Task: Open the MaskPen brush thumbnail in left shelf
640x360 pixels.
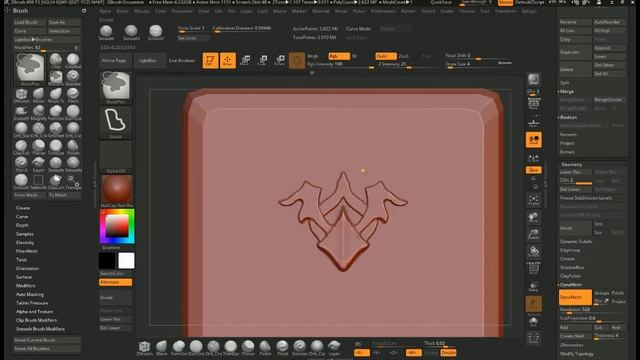Action: (116, 87)
